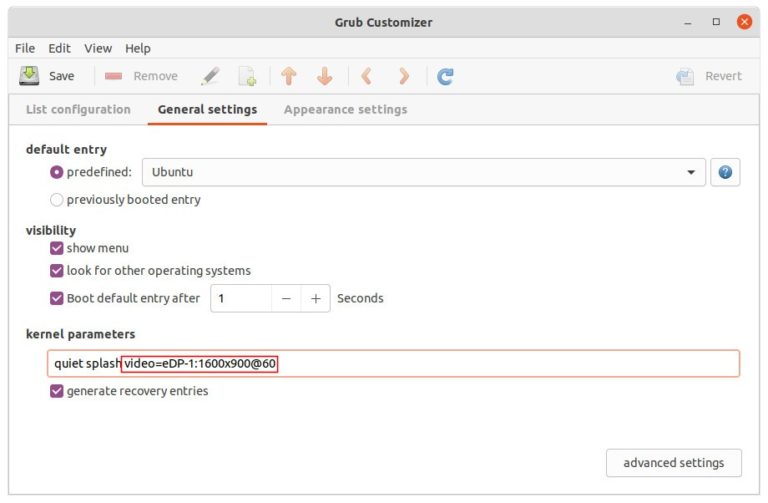Click the orange left arrow icon

pos(366,76)
